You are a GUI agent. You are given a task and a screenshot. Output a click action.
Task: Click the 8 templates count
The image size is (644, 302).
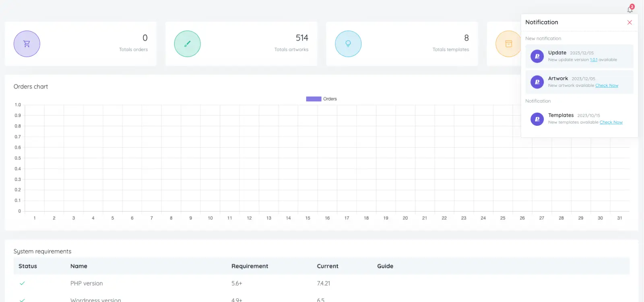tap(466, 38)
